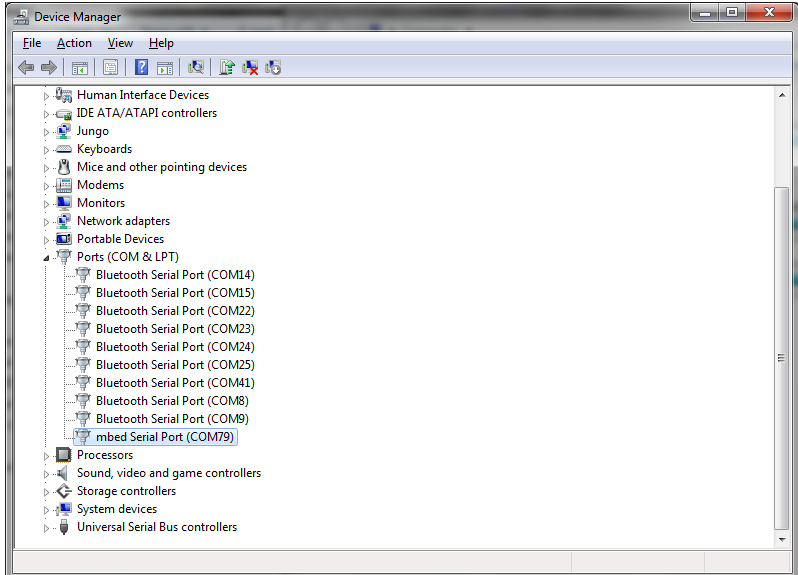Collapse the Ports (COM & LPT) node
The image size is (798, 575).
46,257
